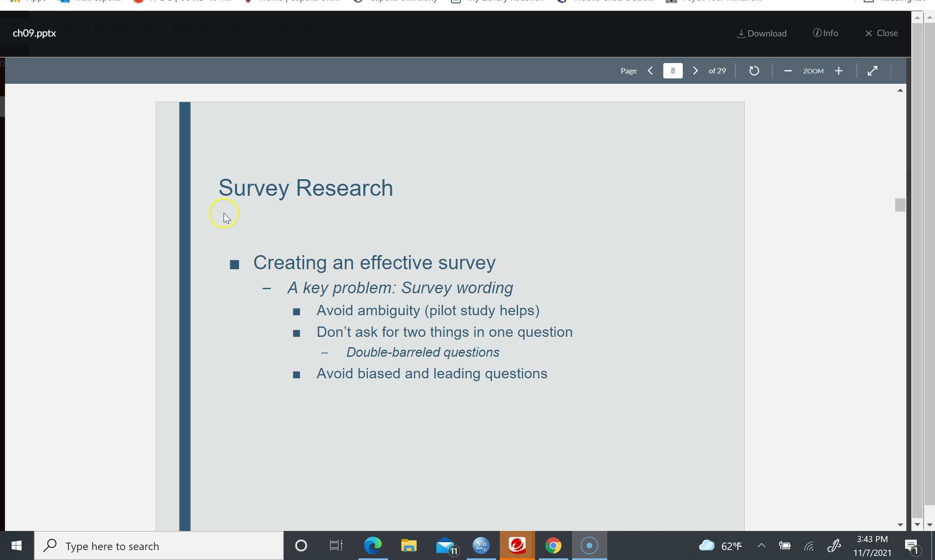Open the notification center

[x=911, y=545]
